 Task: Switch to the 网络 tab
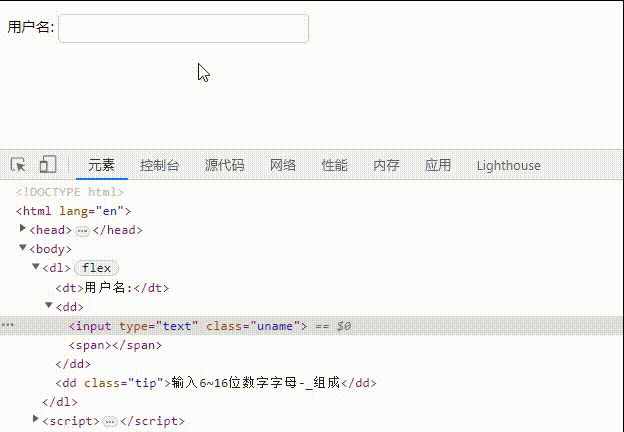[x=283, y=165]
